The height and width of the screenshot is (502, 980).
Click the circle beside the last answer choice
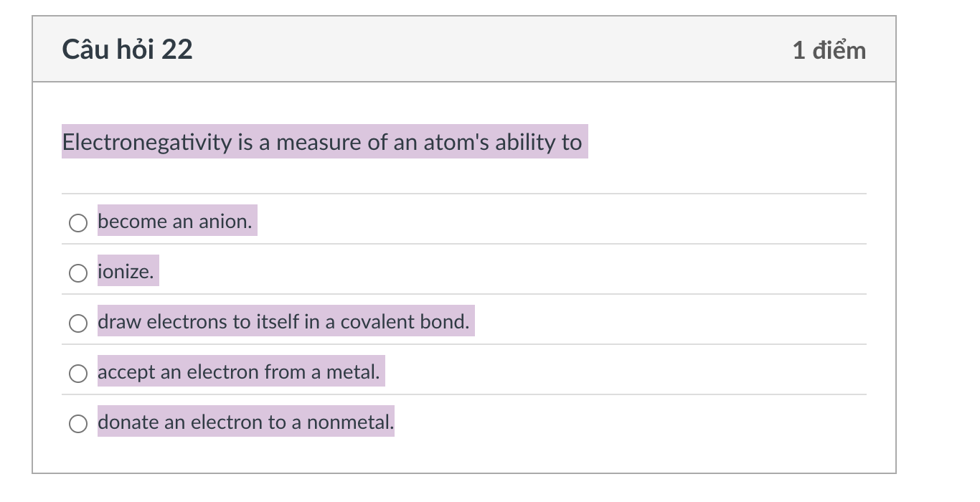point(77,424)
